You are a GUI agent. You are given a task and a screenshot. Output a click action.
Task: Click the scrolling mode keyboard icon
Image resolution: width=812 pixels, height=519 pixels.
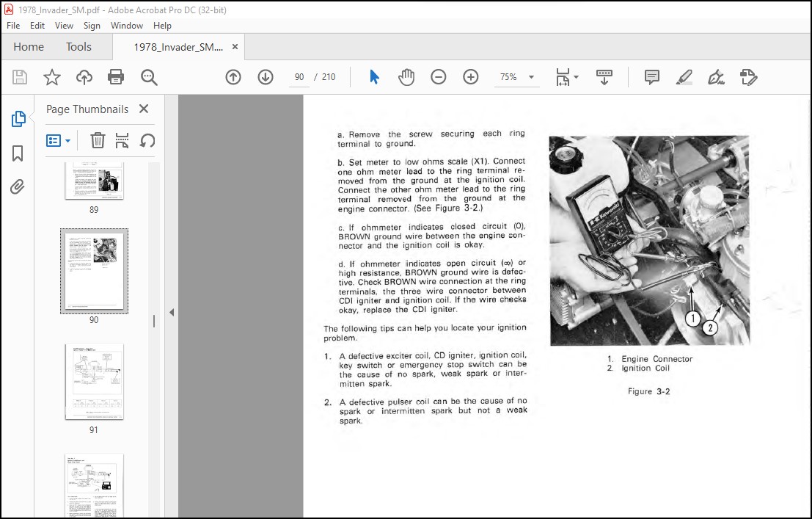point(604,77)
